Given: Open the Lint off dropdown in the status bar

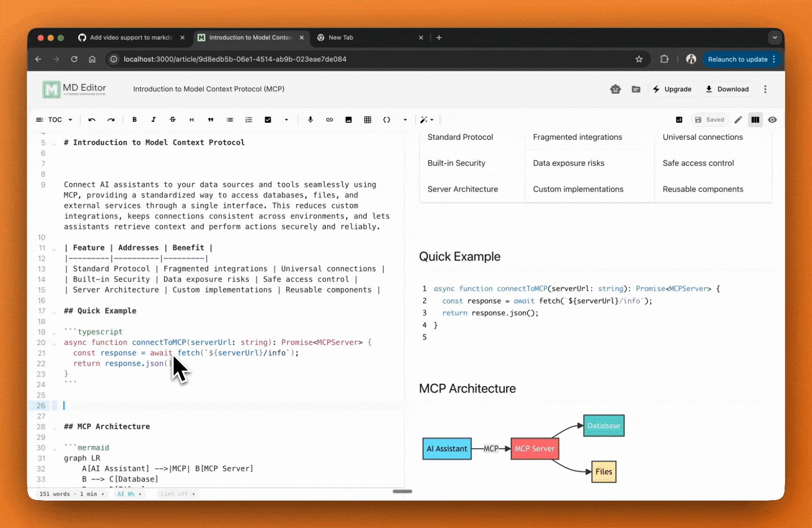Looking at the screenshot, I should coord(178,494).
